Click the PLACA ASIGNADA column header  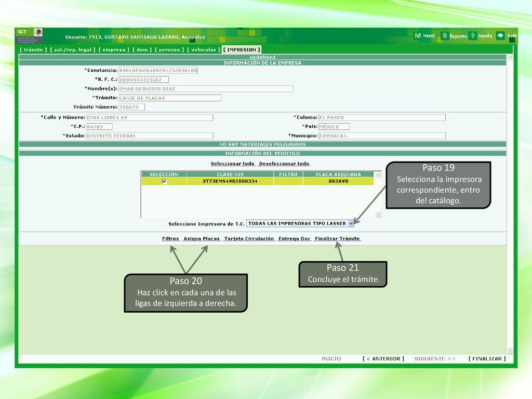pos(338,175)
